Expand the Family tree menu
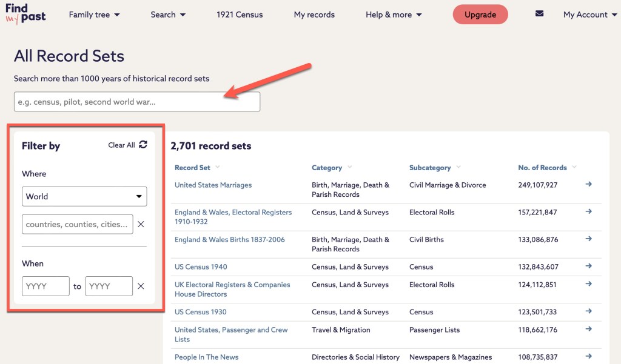 pyautogui.click(x=94, y=15)
